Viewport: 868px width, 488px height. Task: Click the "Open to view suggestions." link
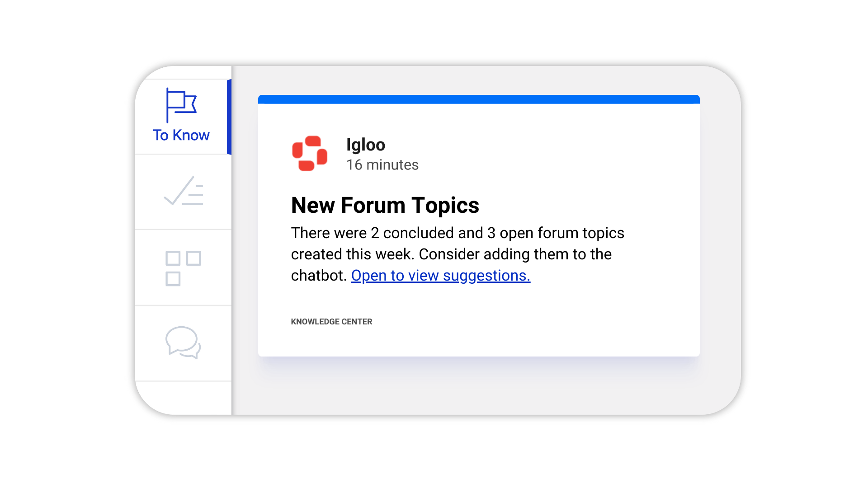click(x=440, y=275)
